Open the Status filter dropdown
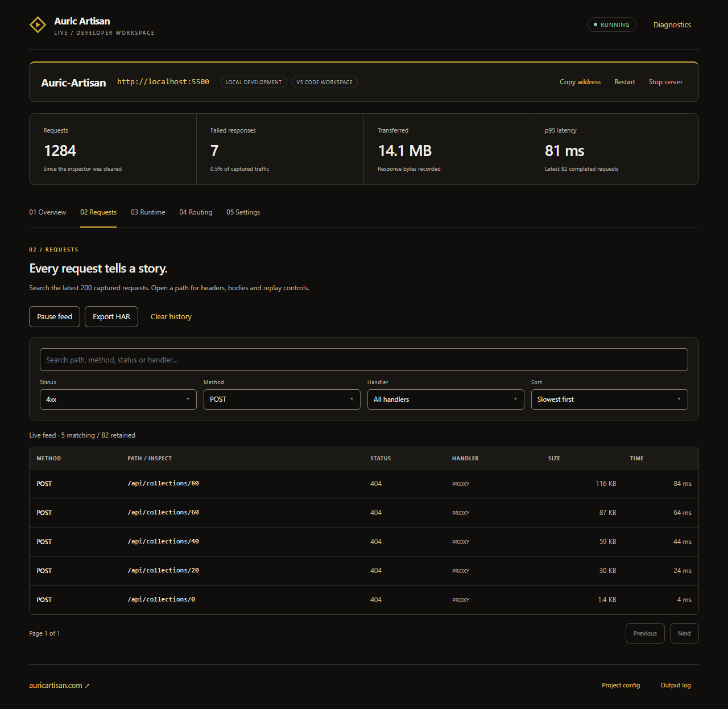 pos(118,399)
